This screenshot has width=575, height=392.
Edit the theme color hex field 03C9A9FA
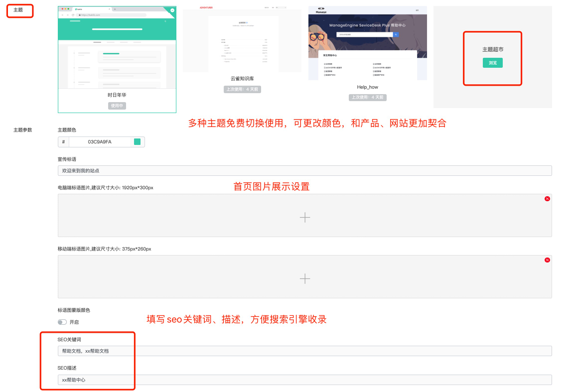pyautogui.click(x=100, y=142)
